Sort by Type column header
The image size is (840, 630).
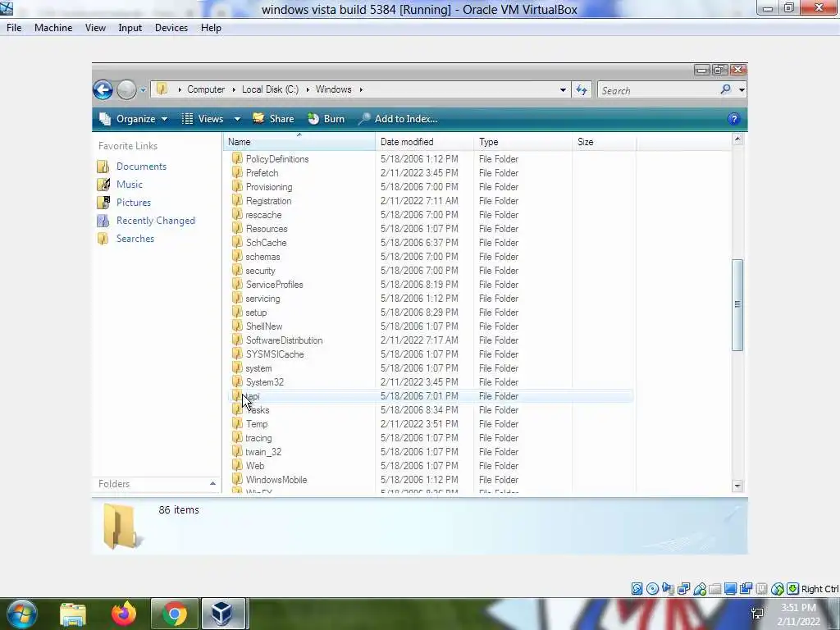click(x=523, y=142)
